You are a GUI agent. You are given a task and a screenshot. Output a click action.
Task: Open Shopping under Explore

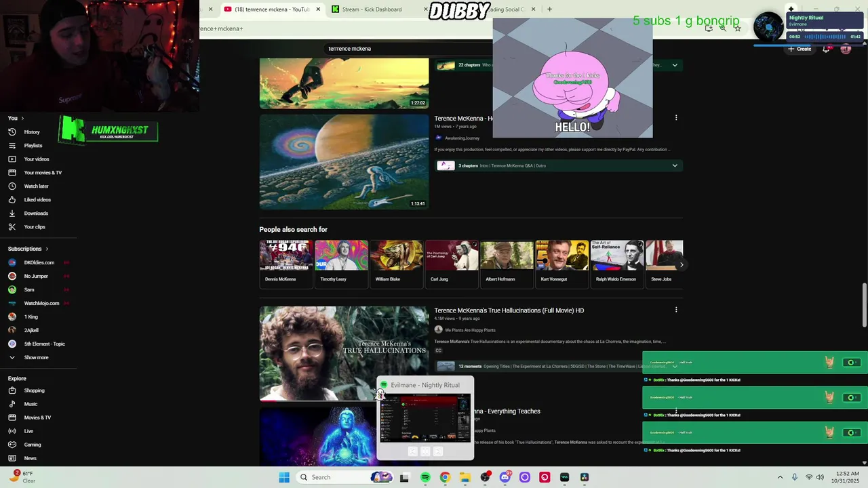pyautogui.click(x=34, y=390)
